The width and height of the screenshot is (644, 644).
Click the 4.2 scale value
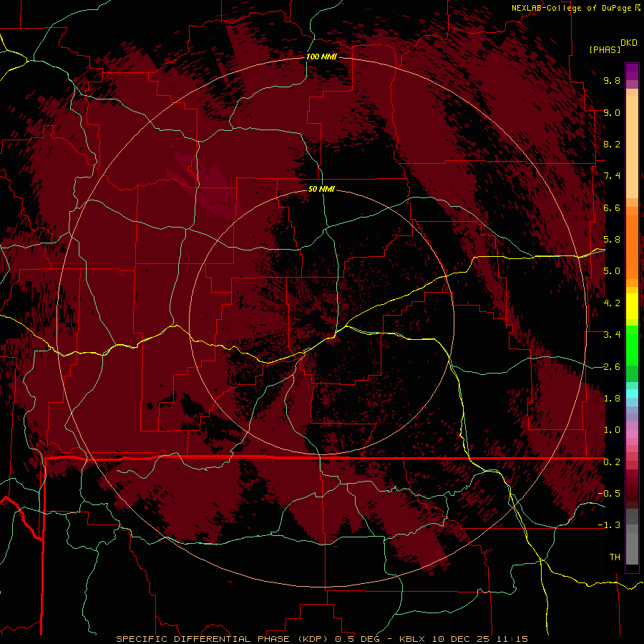(x=612, y=303)
